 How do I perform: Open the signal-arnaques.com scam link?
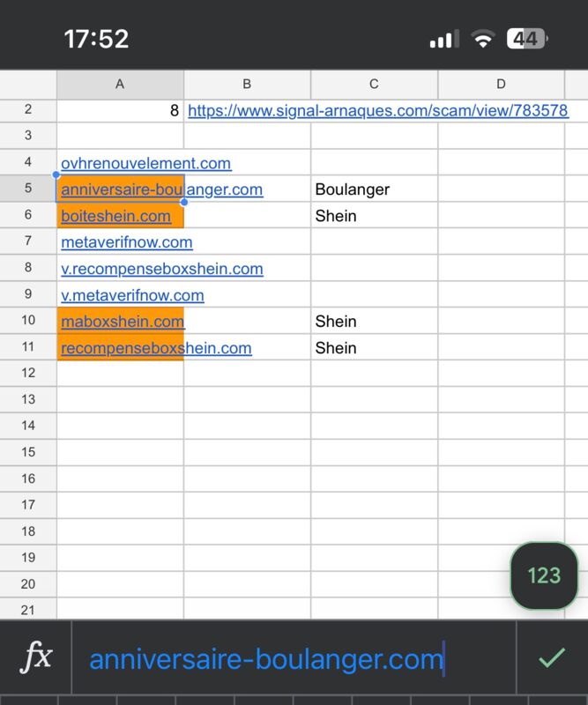pyautogui.click(x=377, y=111)
